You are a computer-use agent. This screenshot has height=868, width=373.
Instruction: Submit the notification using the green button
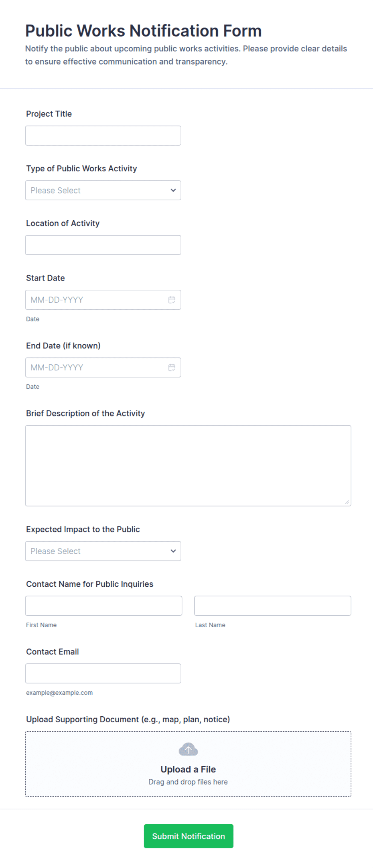pos(189,836)
